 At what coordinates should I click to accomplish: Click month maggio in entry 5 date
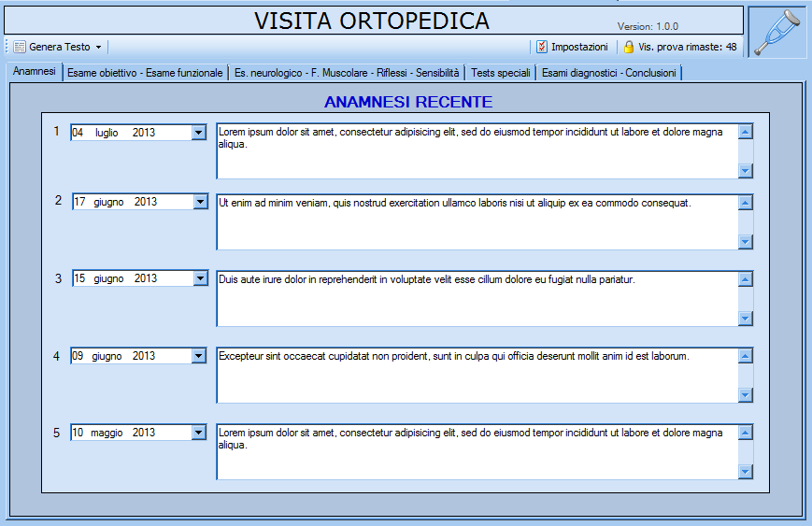(x=107, y=433)
